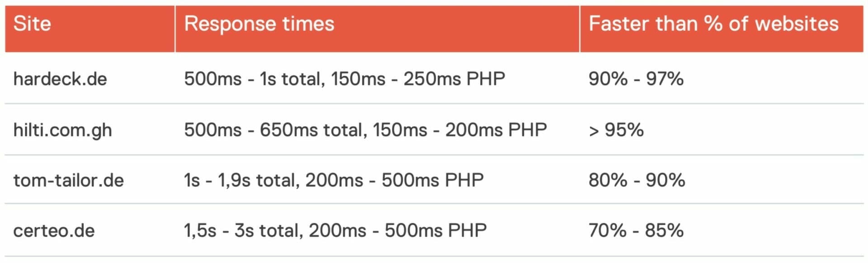Select the hilti.com.gh site name
Image resolution: width=868 pixels, height=263 pixels.
[62, 130]
